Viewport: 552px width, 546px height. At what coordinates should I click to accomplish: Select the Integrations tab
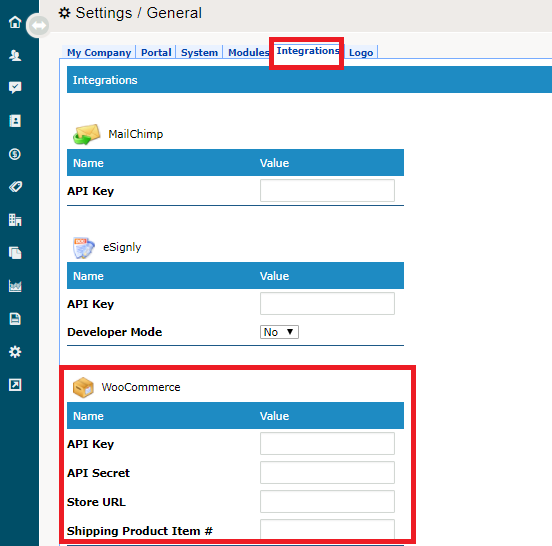tap(307, 51)
